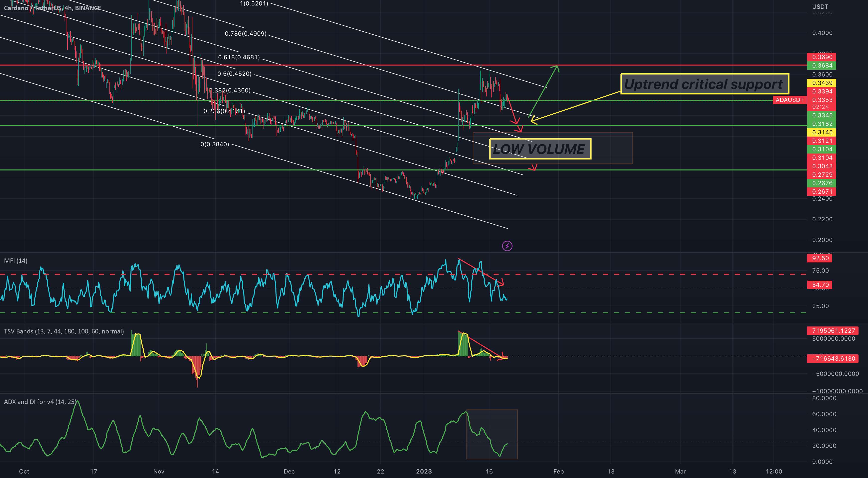868x478 pixels.
Task: Click the 0.3121 red price label
Action: pyautogui.click(x=821, y=141)
